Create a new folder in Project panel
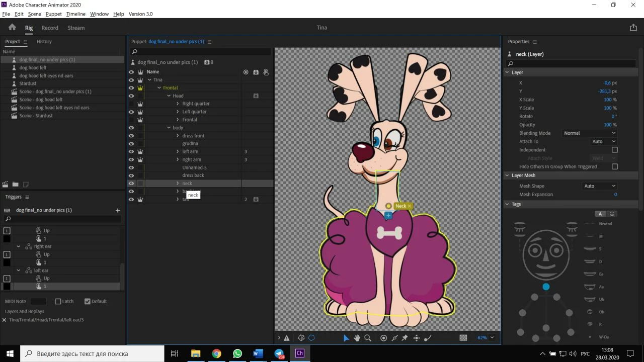The height and width of the screenshot is (362, 644). click(16, 185)
